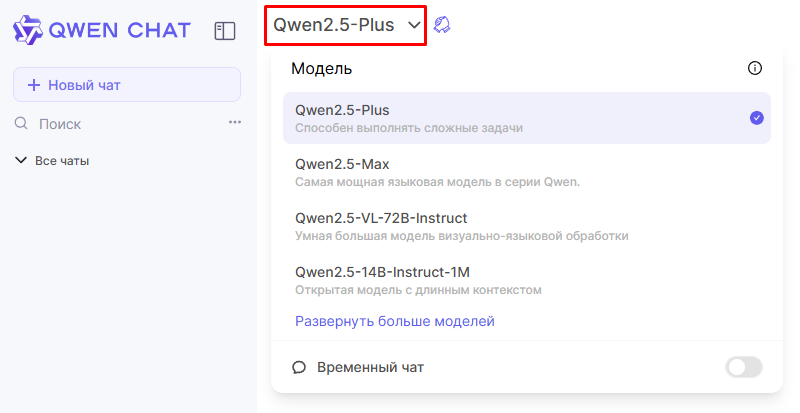Click the speech bubble icon near Временный чат
Viewport: 800px width, 413px height.
coord(299,367)
